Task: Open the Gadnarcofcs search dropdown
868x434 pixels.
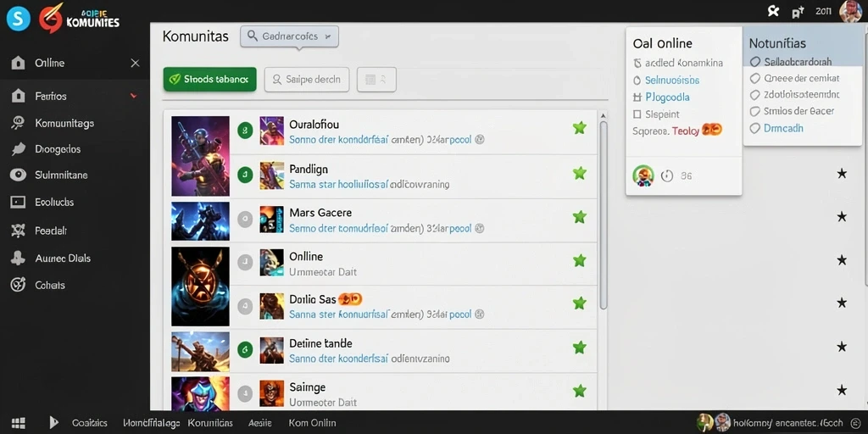Action: click(x=290, y=36)
